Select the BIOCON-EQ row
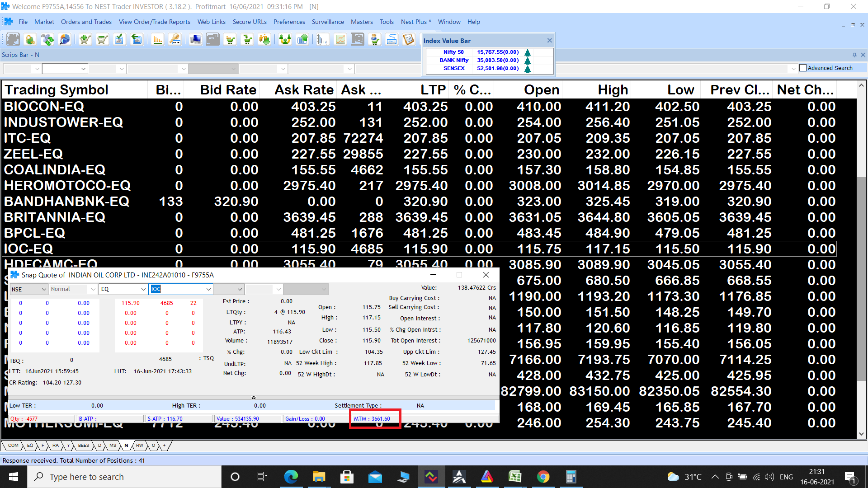 click(420, 107)
